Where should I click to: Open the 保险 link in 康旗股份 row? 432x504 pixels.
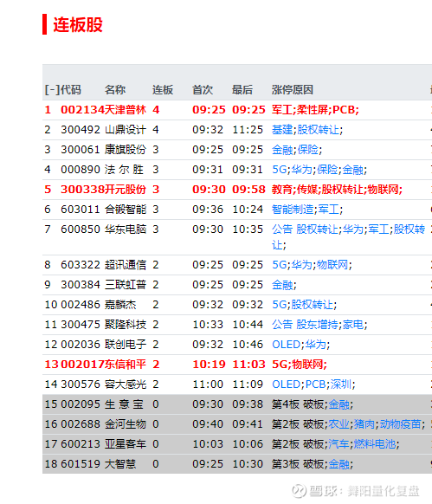(307, 150)
